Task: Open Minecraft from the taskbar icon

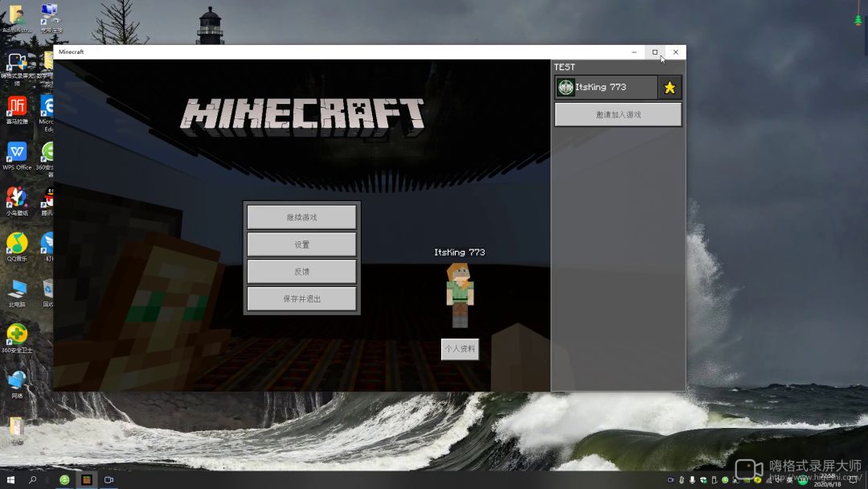Action: coord(86,480)
